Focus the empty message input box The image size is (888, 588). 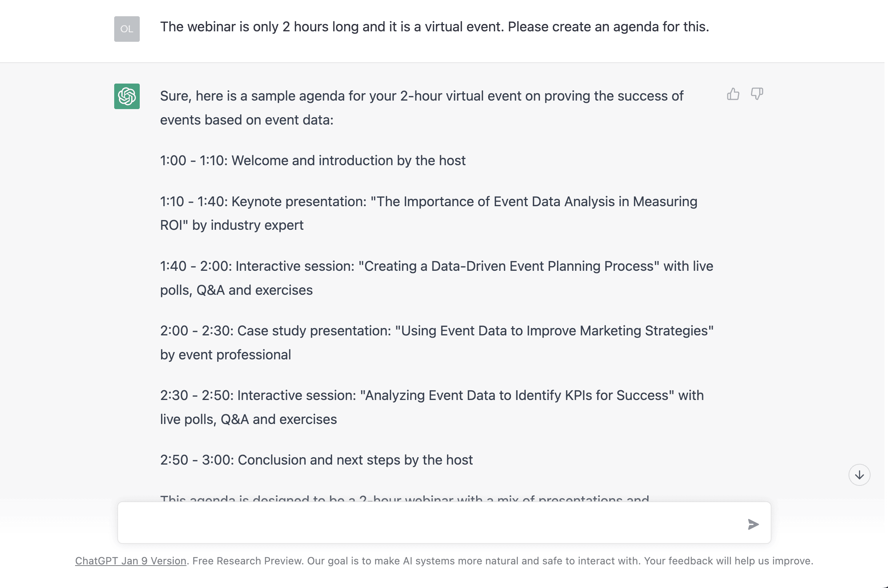[x=430, y=523]
